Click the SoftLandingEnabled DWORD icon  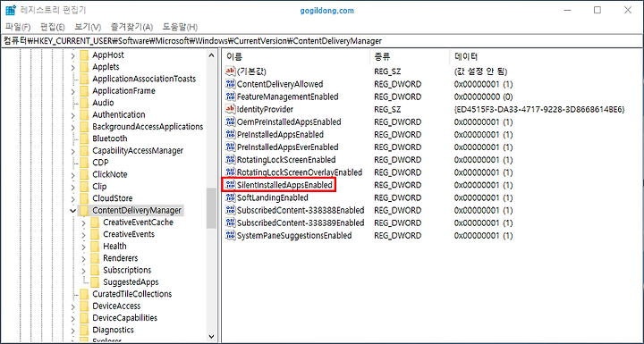[x=231, y=197]
